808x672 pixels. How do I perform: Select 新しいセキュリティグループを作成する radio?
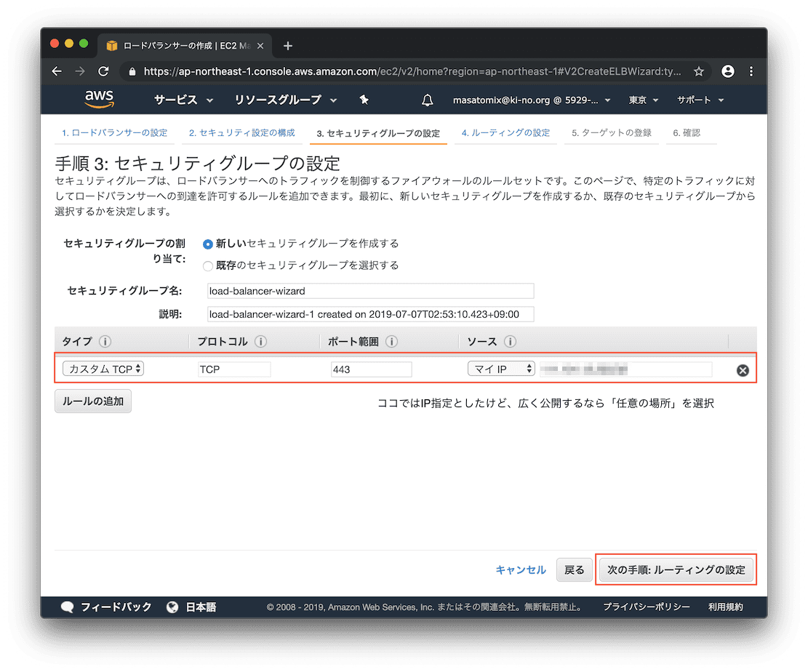(x=208, y=244)
